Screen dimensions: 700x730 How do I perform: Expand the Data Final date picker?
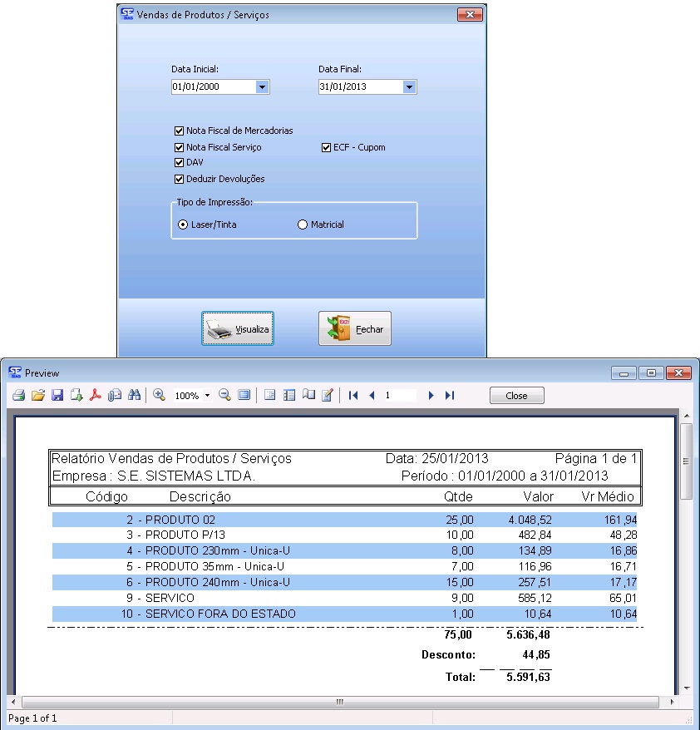coord(409,86)
